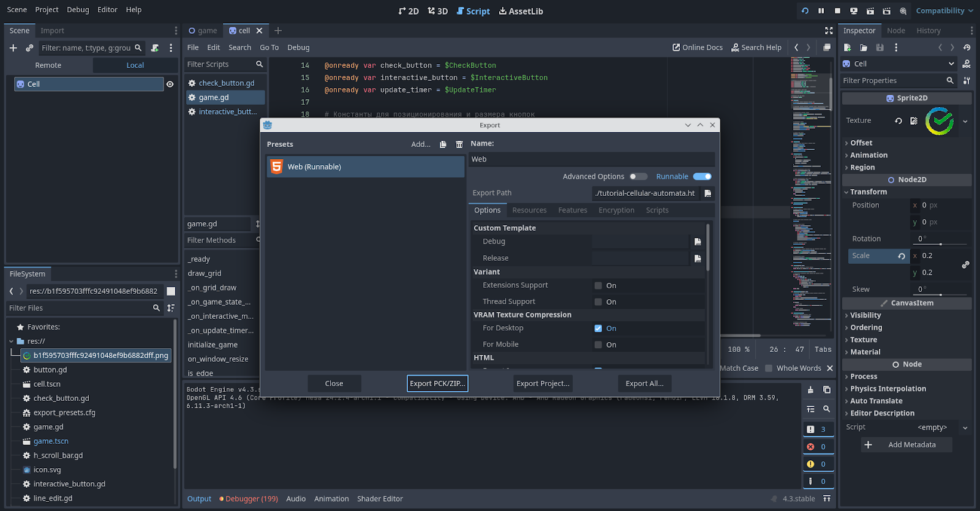The image size is (980, 511).
Task: Toggle visibility of Cell node
Action: tap(170, 84)
